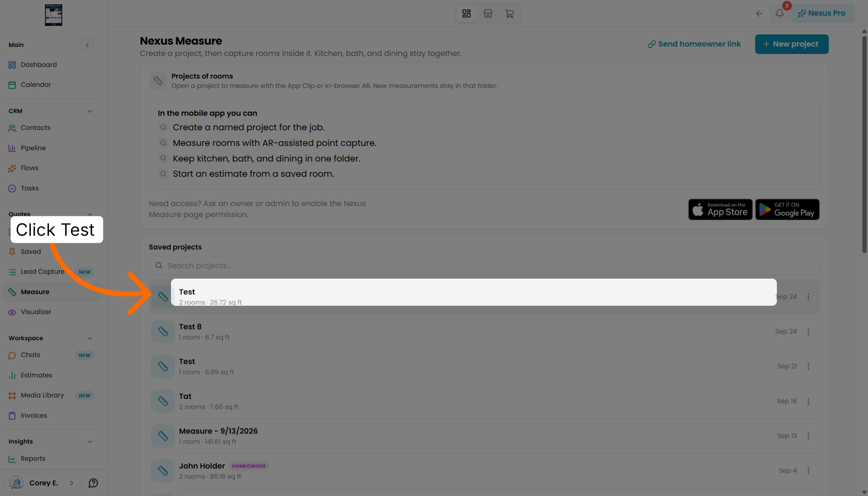Expand the Corey E. account menu

42,483
